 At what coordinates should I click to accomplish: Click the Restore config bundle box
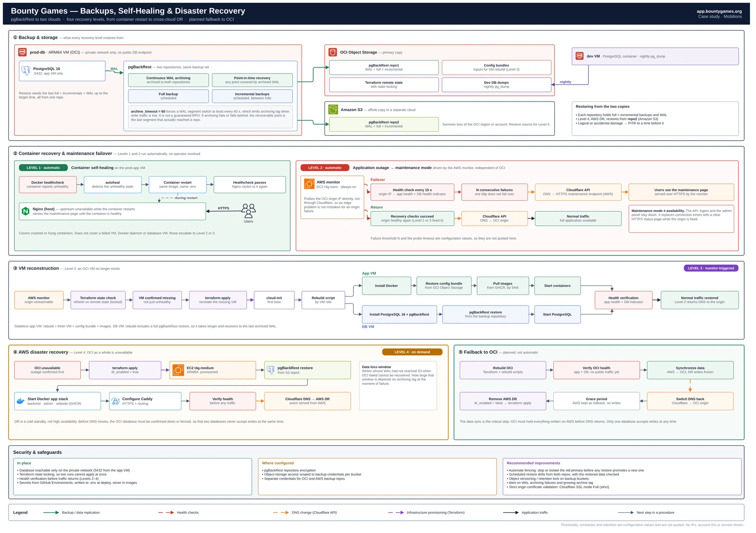[444, 286]
